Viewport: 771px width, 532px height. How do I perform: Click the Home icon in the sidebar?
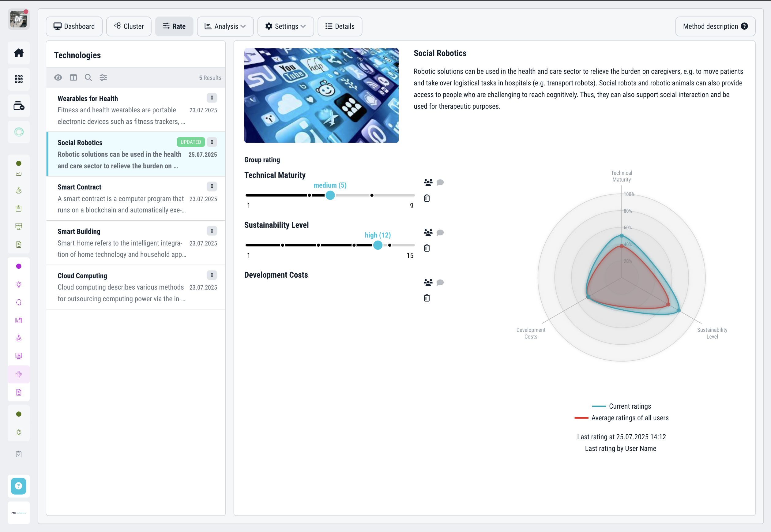coord(19,53)
